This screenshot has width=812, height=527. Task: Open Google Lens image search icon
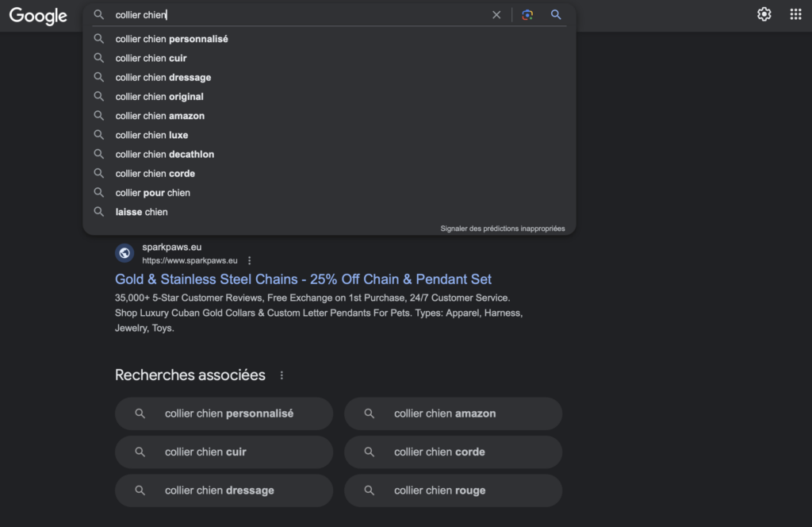tap(527, 15)
